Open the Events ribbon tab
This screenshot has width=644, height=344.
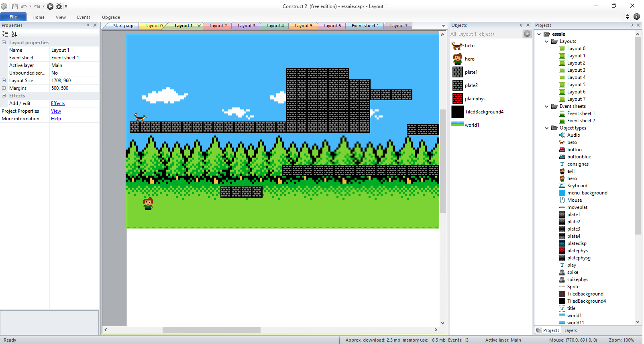point(84,17)
